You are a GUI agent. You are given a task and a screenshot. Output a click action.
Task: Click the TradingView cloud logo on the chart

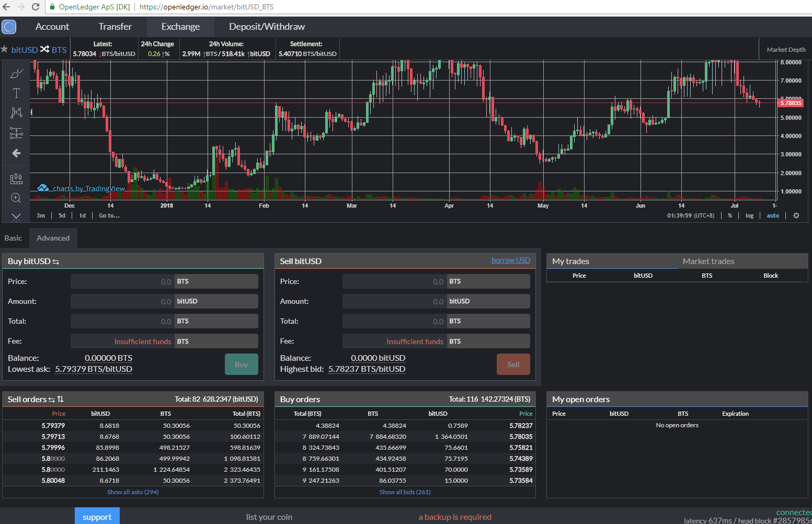point(43,188)
